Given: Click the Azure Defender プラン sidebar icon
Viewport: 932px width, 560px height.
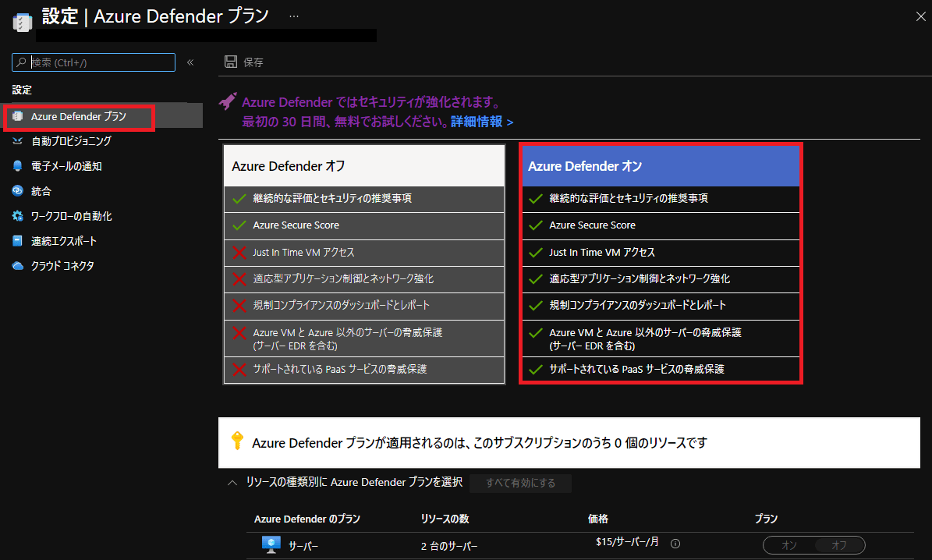Looking at the screenshot, I should point(18,116).
